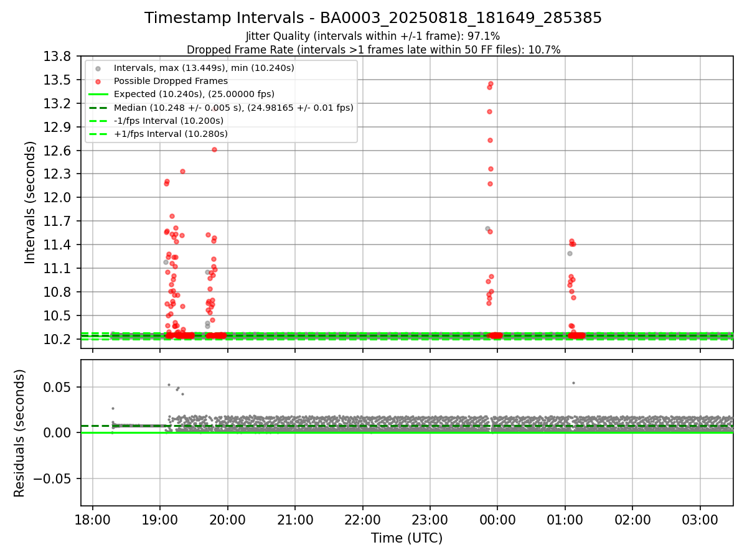Click the 11.1 y-axis tick label
This screenshot has height=560, width=747.
[58, 269]
